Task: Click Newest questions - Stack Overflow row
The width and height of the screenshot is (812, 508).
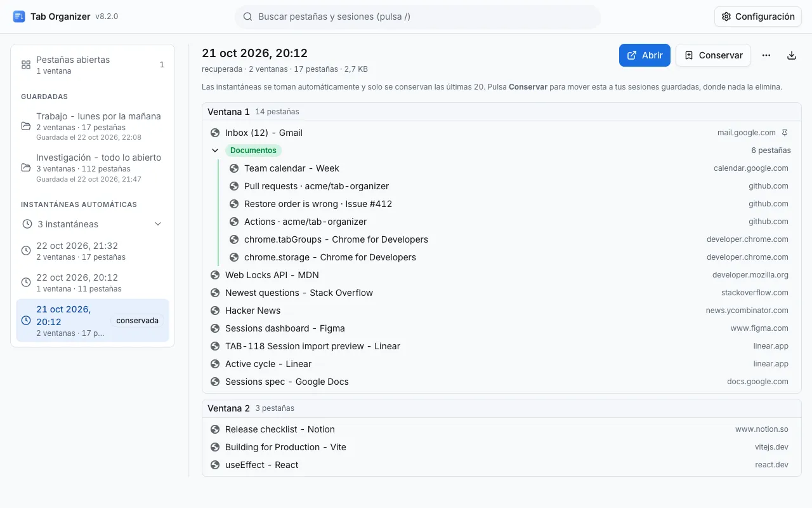Action: [x=502, y=293]
